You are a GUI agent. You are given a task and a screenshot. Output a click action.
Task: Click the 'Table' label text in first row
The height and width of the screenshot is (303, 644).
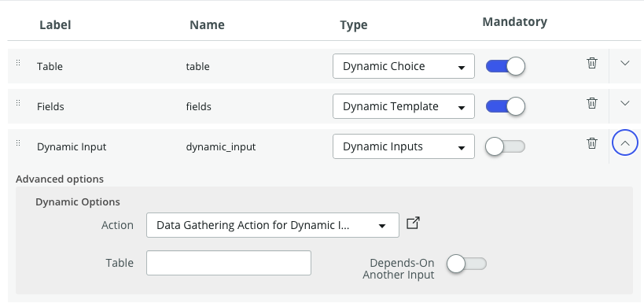pos(50,67)
